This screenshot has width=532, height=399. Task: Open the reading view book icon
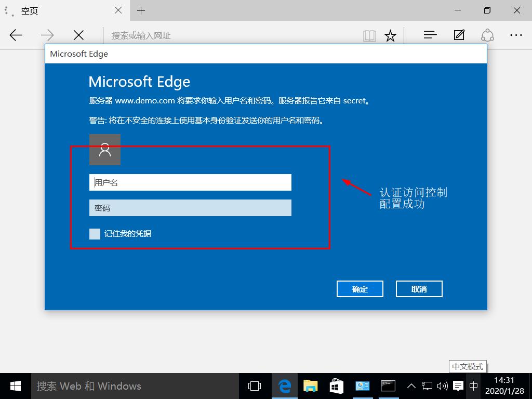tap(369, 35)
